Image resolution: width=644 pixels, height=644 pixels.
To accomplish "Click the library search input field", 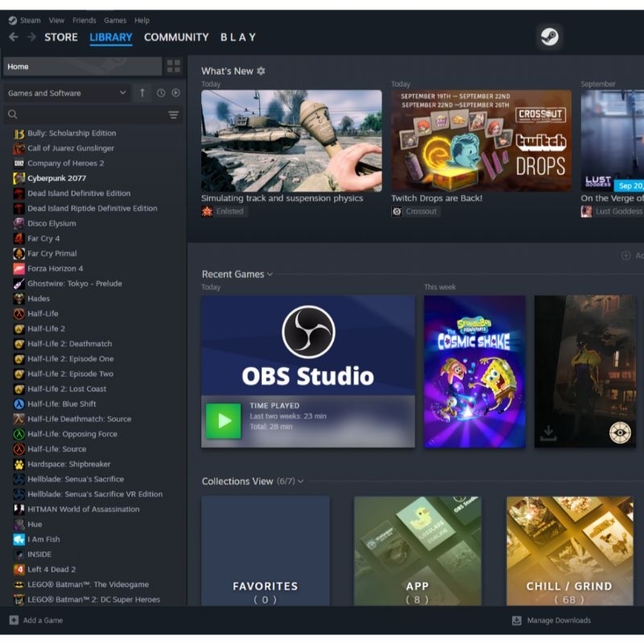I will pyautogui.click(x=93, y=114).
